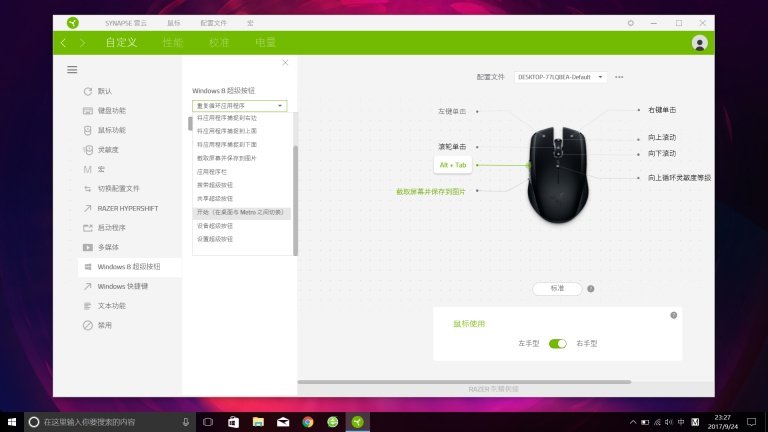Click help icon in 鼠标使用 panel
Viewport: 768px width, 432px height.
673,315
